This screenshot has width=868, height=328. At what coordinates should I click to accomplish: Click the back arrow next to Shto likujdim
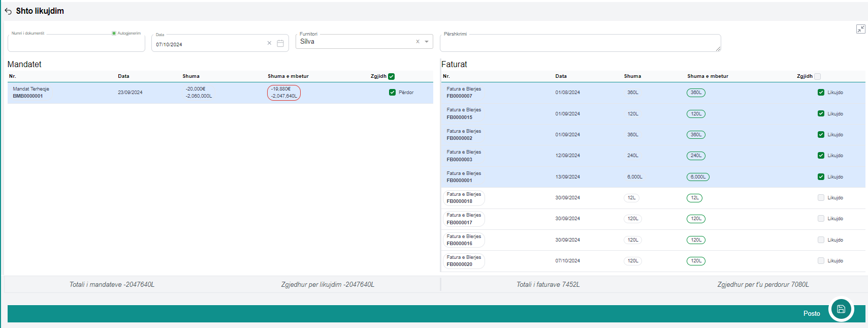[8, 11]
